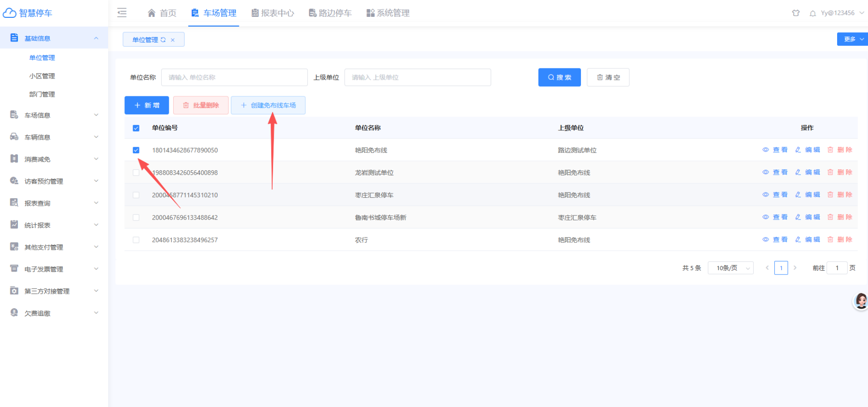Delete the 艳阳免布线 row

840,150
